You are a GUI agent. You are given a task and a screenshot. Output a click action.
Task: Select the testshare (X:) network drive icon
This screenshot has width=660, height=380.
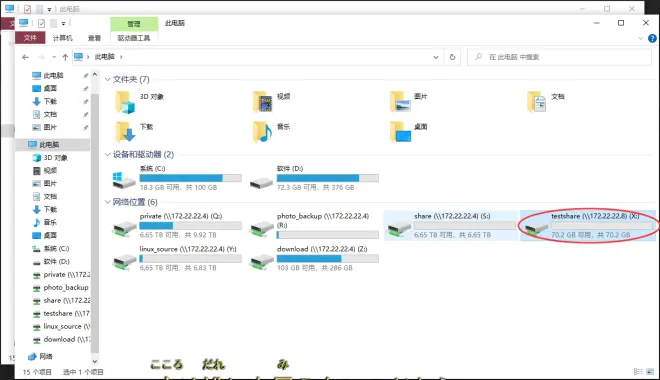click(x=536, y=229)
